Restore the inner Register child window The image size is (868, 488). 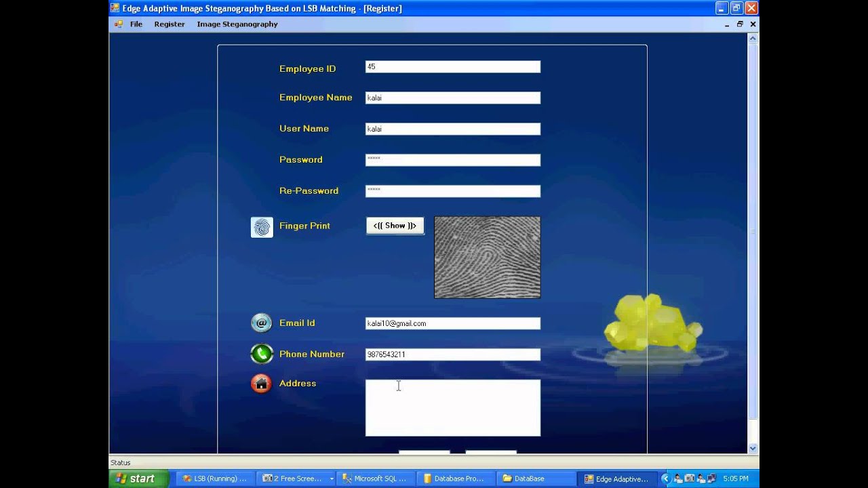pos(740,24)
